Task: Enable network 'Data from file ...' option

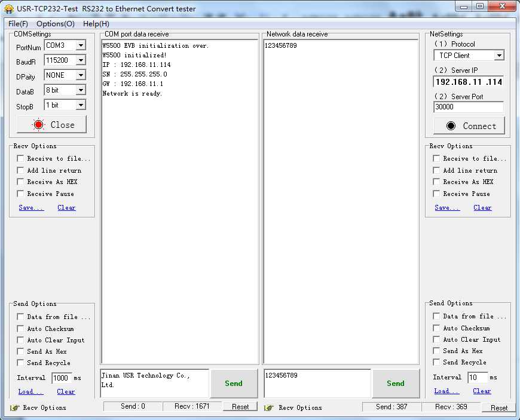Action: coord(436,316)
